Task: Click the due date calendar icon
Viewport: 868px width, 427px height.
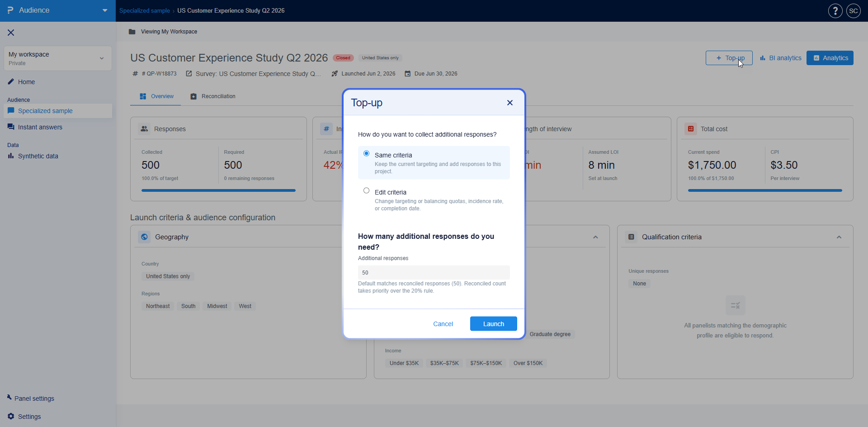Action: tap(408, 73)
